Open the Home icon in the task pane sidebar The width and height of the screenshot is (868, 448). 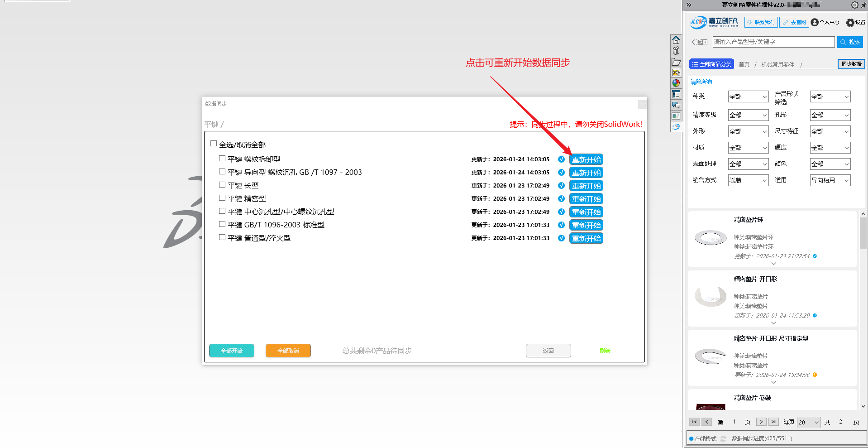click(676, 40)
